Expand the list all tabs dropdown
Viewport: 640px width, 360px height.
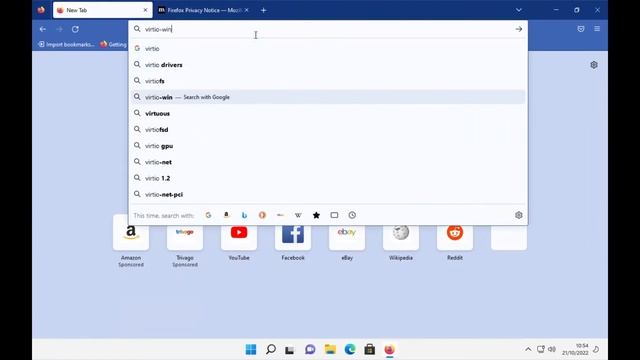tap(518, 10)
